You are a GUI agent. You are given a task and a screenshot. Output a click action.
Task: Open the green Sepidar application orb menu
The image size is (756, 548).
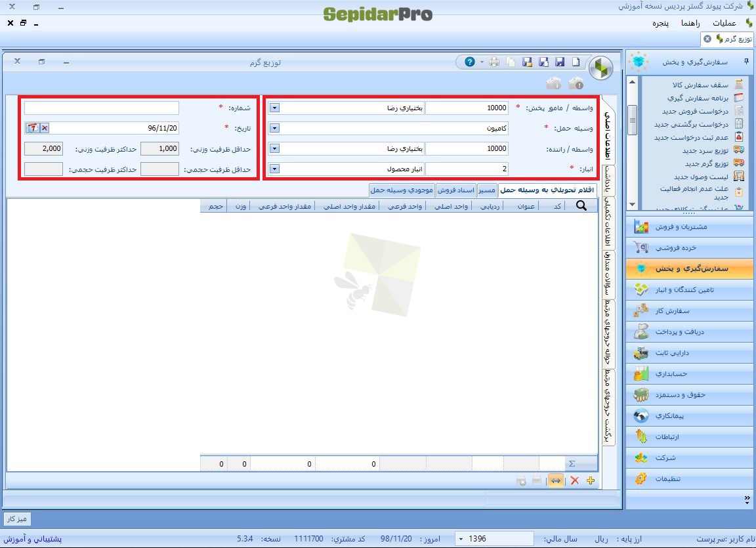(600, 68)
